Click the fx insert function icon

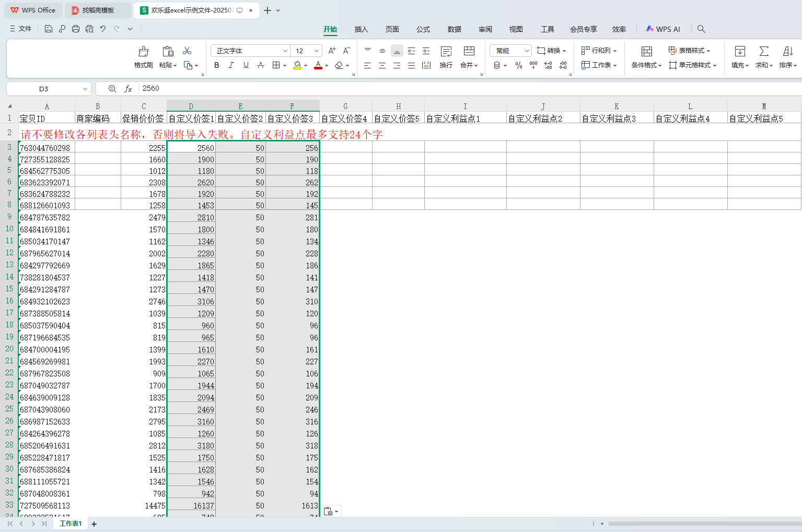(x=128, y=89)
